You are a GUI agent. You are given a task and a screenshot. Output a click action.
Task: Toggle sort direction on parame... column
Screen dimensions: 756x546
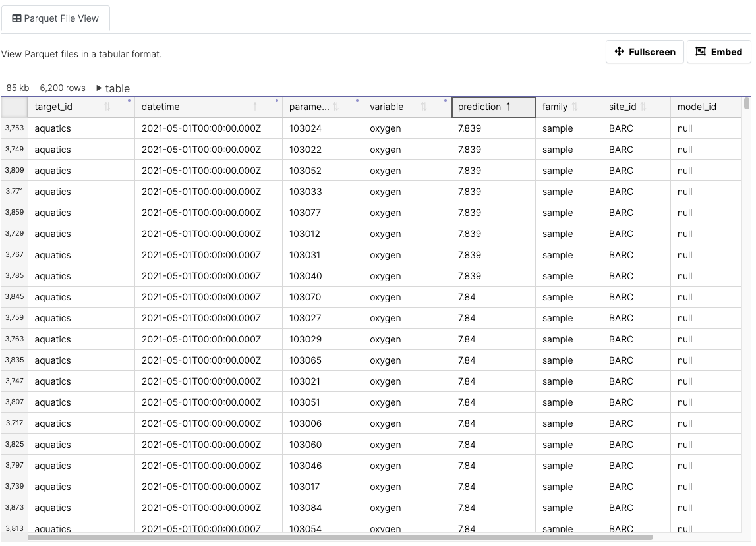pos(336,106)
